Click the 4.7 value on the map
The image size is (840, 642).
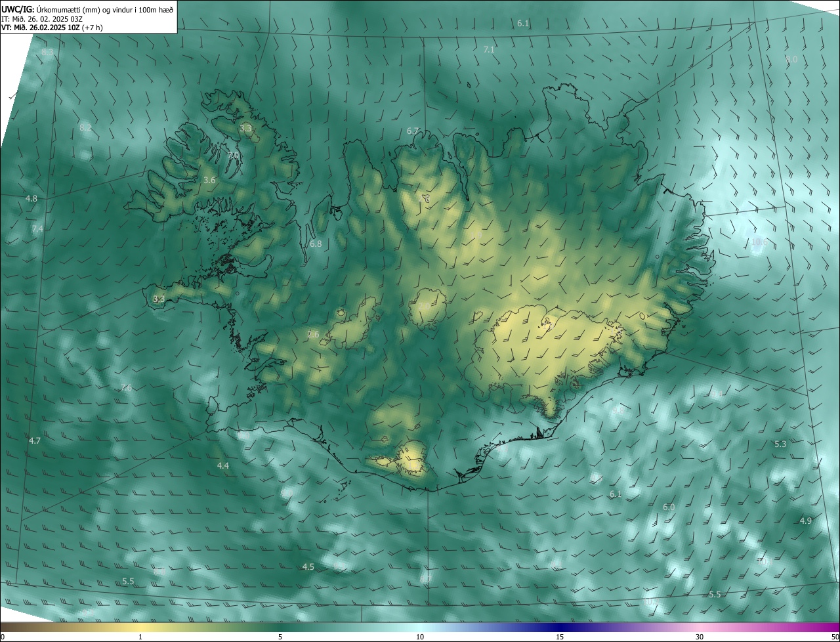point(35,441)
